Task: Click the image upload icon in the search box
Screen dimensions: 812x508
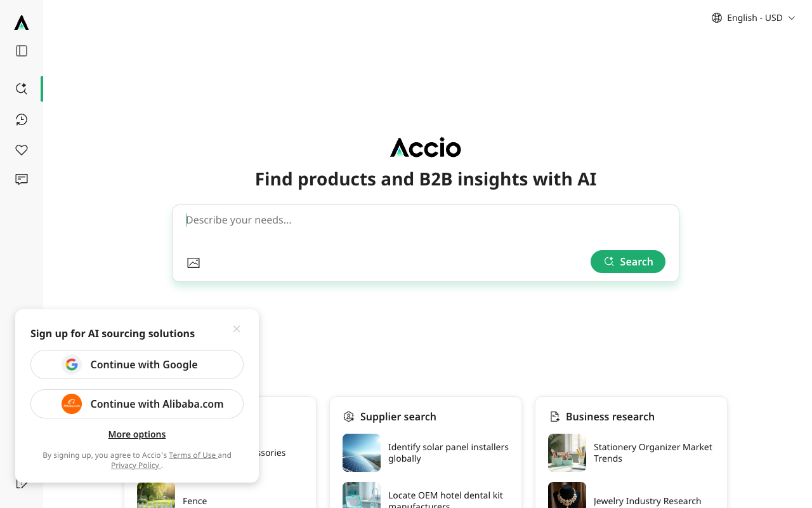Action: (193, 262)
